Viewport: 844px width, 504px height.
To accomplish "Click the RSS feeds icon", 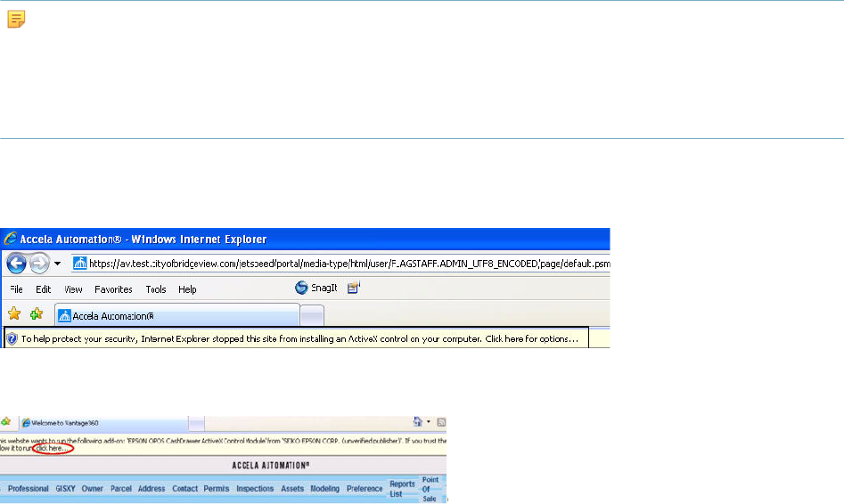I will 441,422.
